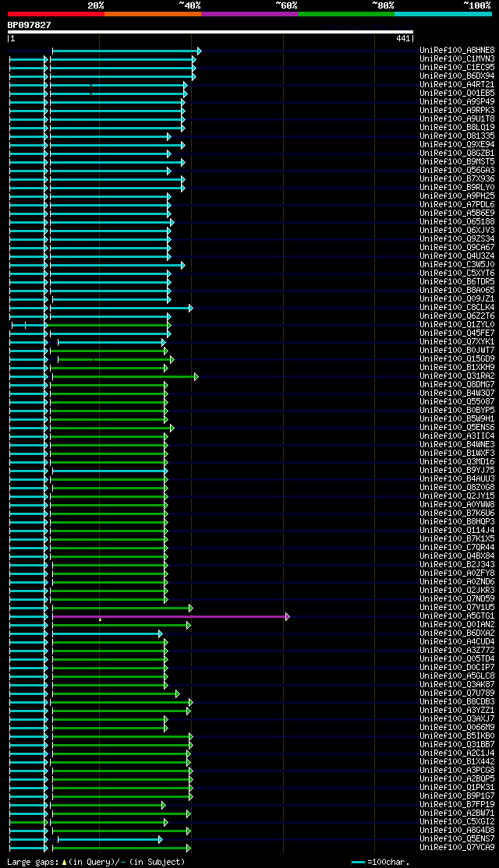Image resolution: width=499 pixels, height=868 pixels.
Task: Select the UniRef100_Q9ZS34 label
Action: (458, 239)
